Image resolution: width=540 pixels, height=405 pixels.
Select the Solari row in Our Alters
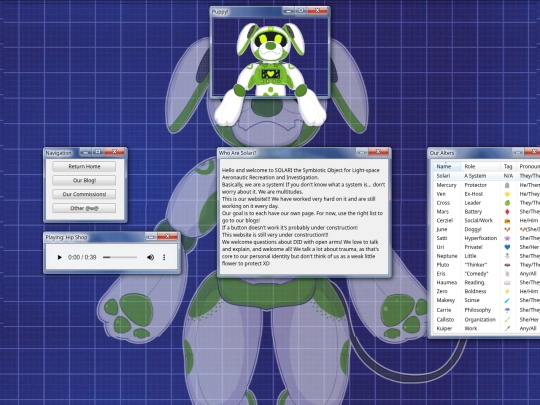click(x=486, y=176)
